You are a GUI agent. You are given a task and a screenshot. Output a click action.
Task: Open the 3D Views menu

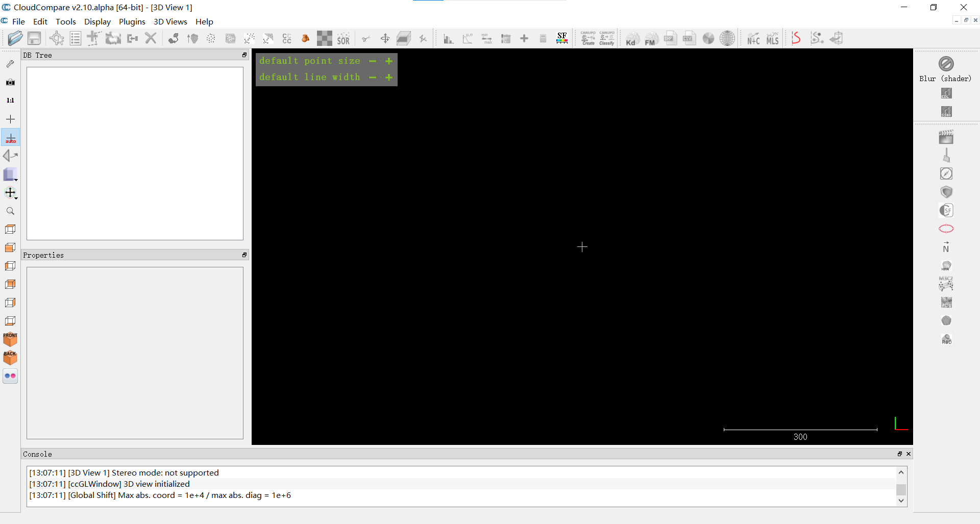tap(170, 21)
